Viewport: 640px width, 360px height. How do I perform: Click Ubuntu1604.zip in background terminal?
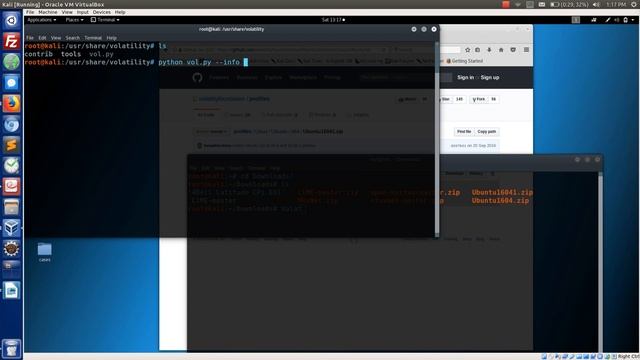[500, 200]
